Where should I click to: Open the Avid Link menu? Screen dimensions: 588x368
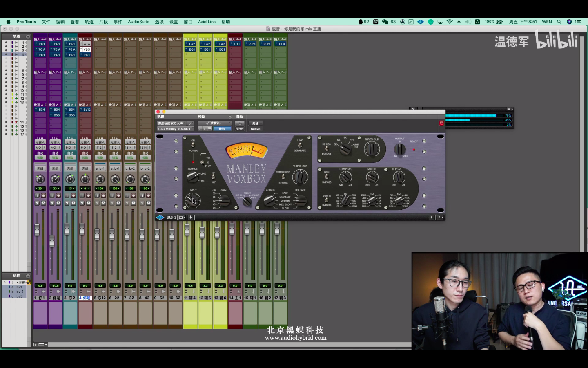tap(207, 22)
